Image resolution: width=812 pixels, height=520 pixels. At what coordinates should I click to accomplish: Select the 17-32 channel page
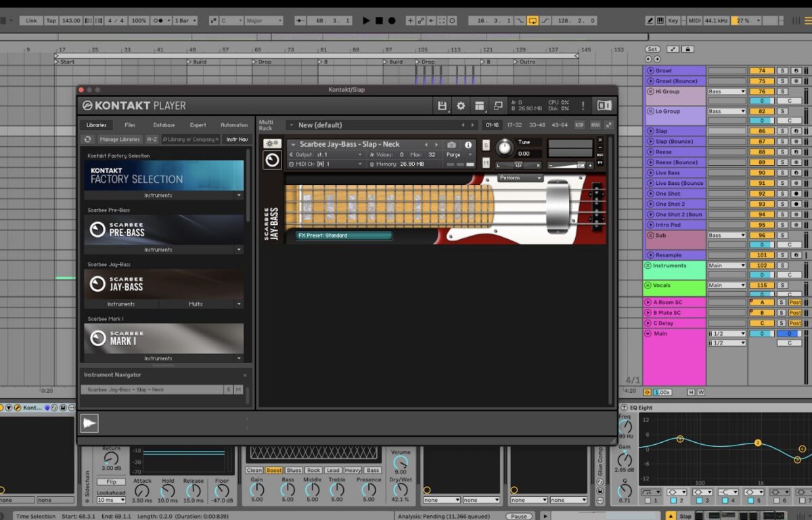point(514,125)
